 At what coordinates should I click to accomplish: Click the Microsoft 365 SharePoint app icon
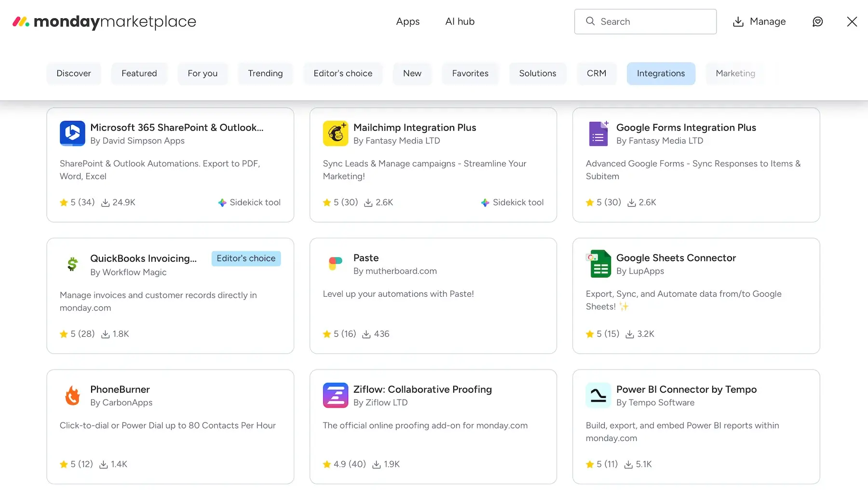click(72, 133)
